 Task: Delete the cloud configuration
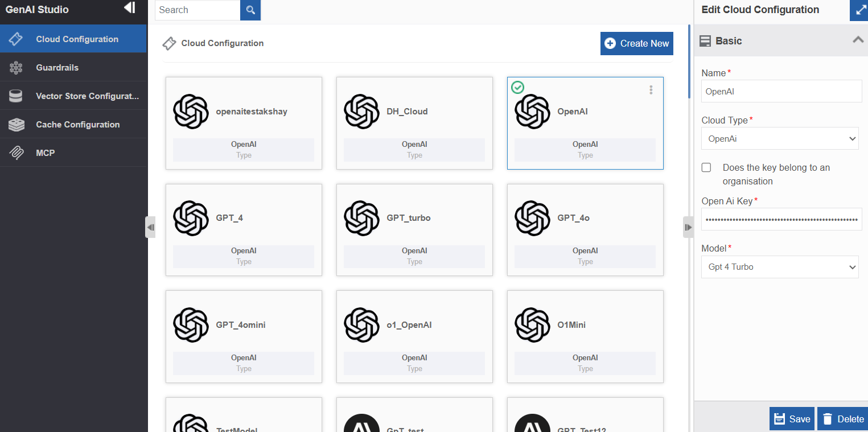843,419
